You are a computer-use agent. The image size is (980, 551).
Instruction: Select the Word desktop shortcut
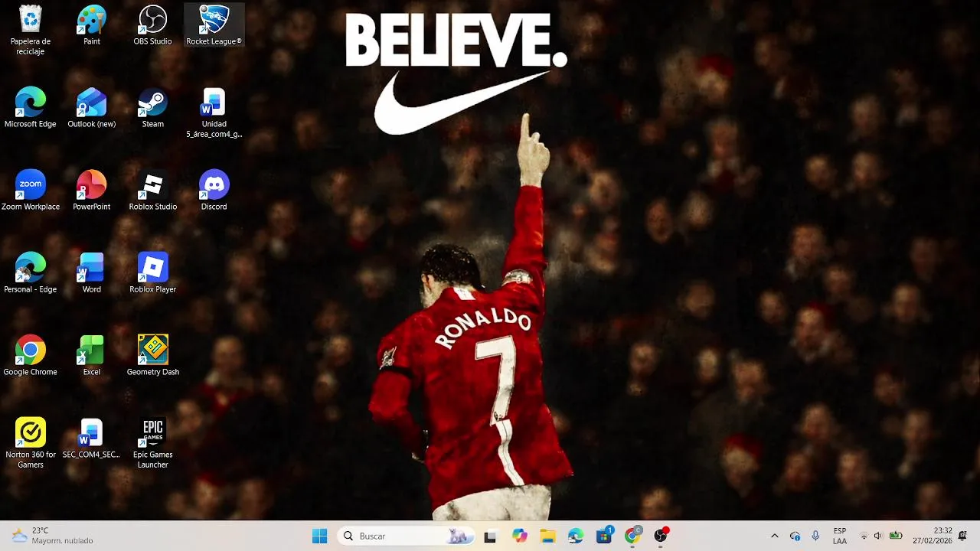click(92, 273)
